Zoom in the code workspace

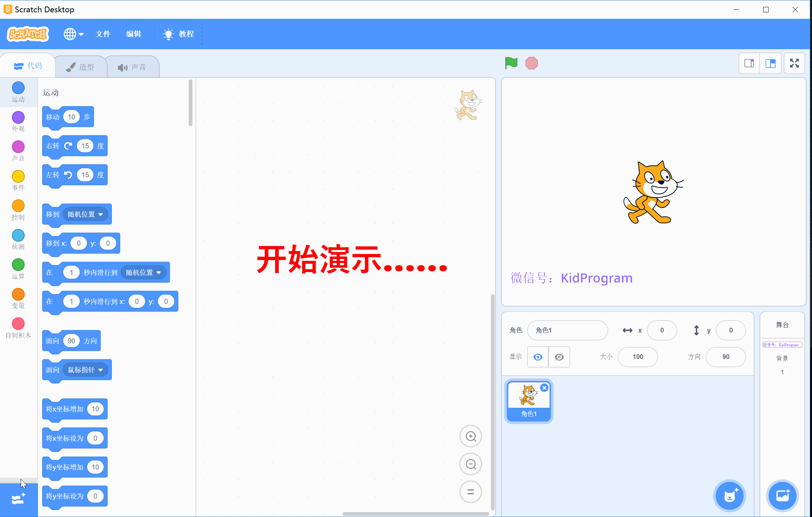pos(471,436)
